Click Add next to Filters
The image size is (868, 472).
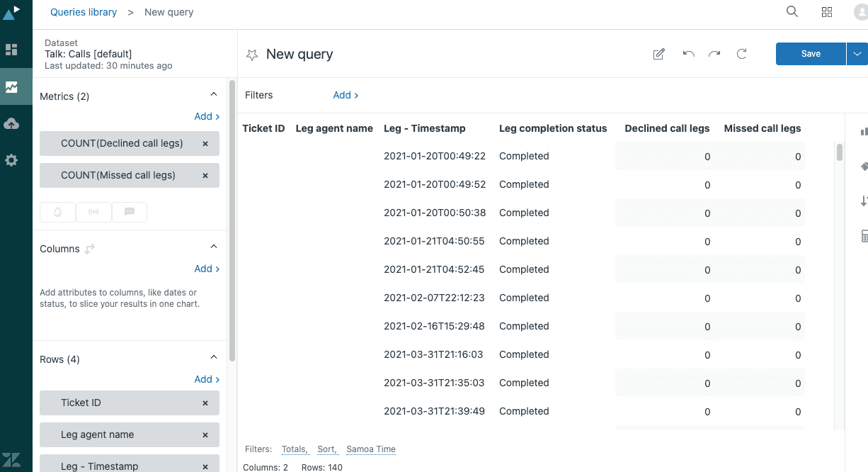tap(343, 94)
